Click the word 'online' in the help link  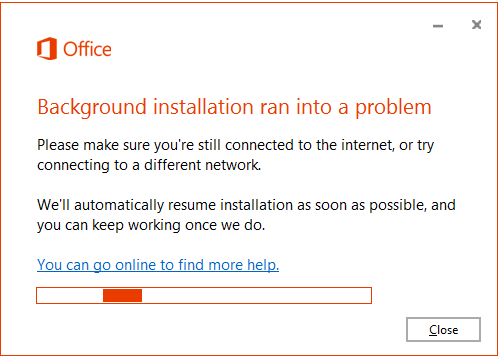tap(135, 265)
